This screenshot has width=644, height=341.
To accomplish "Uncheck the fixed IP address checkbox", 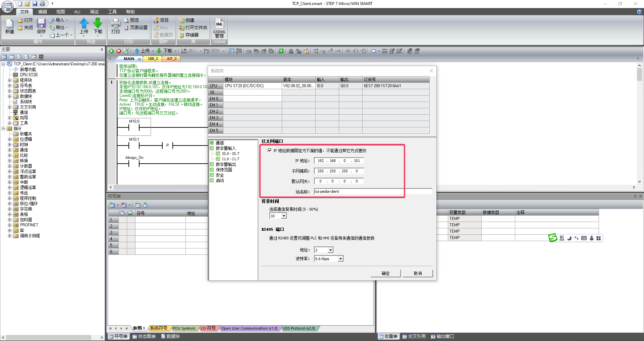I will click(270, 150).
